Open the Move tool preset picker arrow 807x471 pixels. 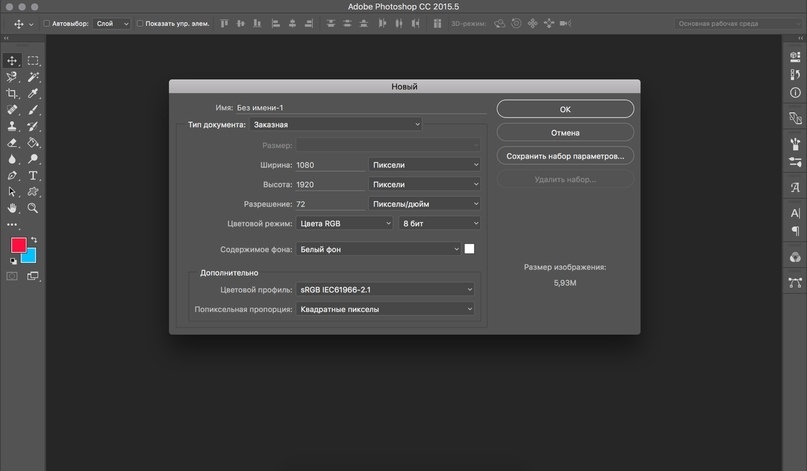[31, 24]
